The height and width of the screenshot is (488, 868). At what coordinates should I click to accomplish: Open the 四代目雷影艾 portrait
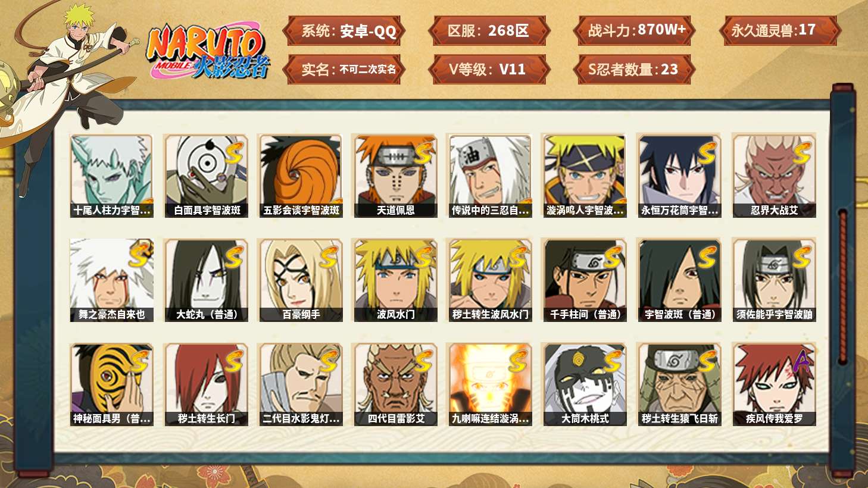coord(396,384)
